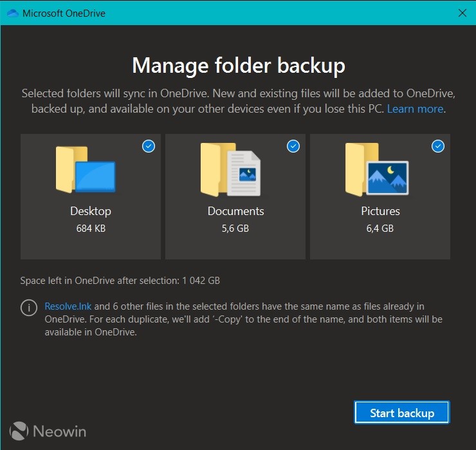Click the Documents folder name label
476x450 pixels.
coord(235,211)
